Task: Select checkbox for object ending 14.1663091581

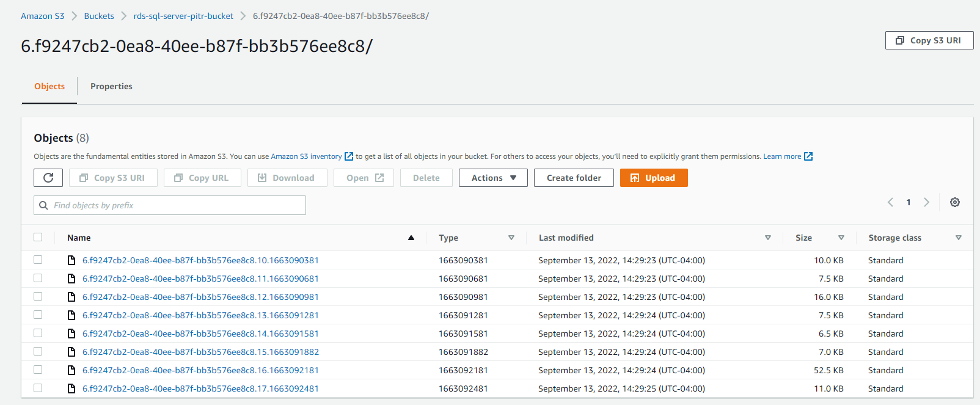Action: [x=38, y=333]
